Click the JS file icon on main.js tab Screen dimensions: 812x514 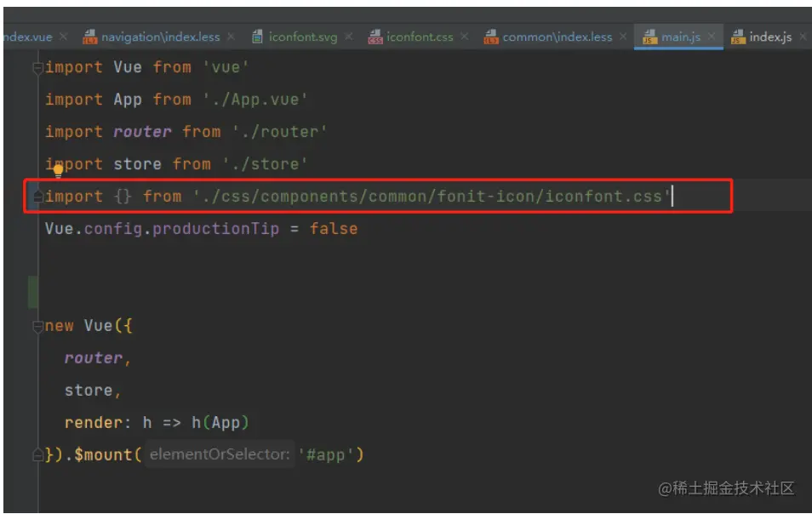(649, 37)
